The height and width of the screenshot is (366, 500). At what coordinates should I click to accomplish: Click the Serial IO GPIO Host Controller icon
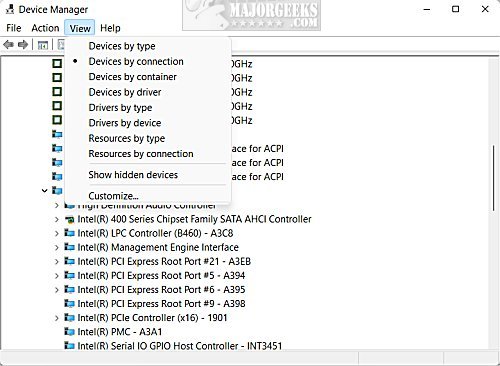coord(69,345)
